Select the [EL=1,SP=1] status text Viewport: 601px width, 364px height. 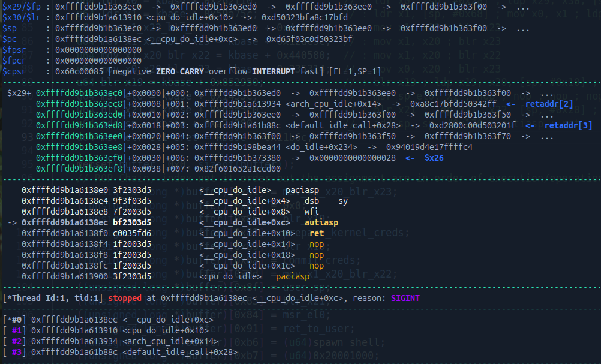coord(355,71)
